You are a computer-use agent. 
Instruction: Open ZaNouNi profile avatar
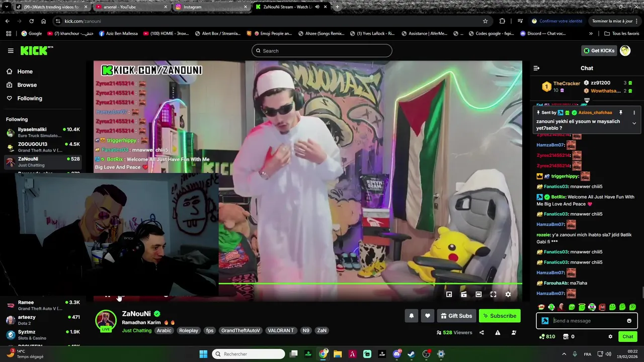(106, 320)
